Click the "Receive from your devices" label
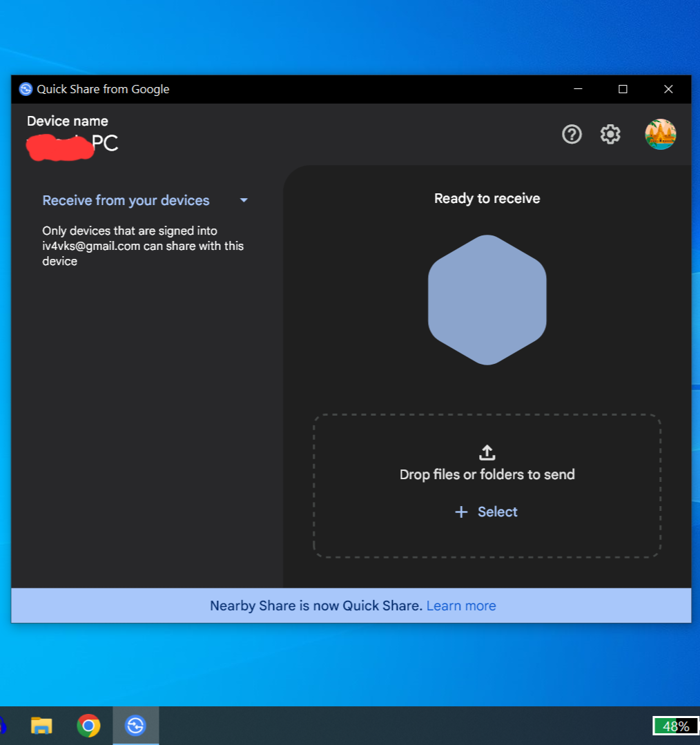700x745 pixels. pos(126,200)
